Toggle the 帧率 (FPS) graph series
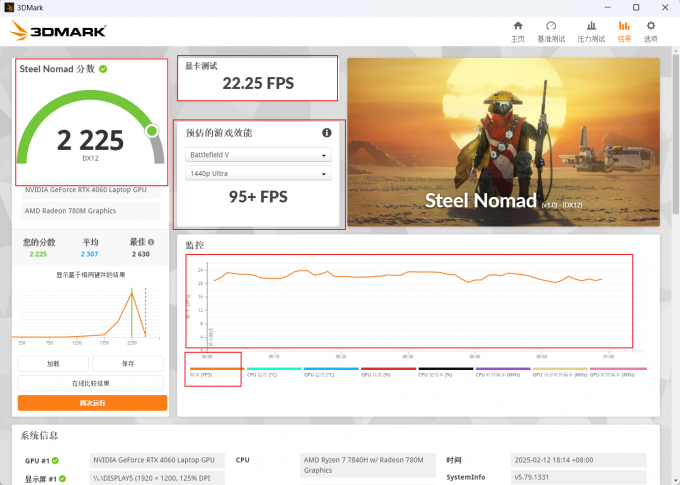Image resolution: width=680 pixels, height=485 pixels. 217,372
